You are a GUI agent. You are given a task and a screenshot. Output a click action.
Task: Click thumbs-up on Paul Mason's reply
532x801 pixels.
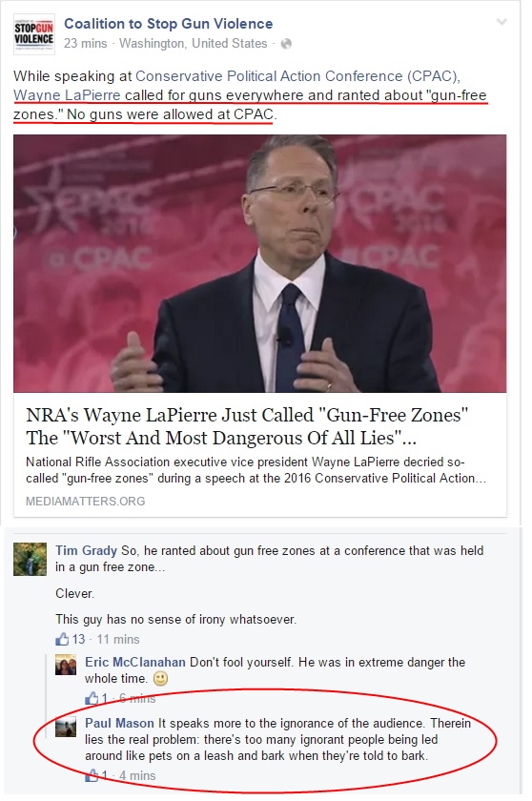[x=92, y=775]
